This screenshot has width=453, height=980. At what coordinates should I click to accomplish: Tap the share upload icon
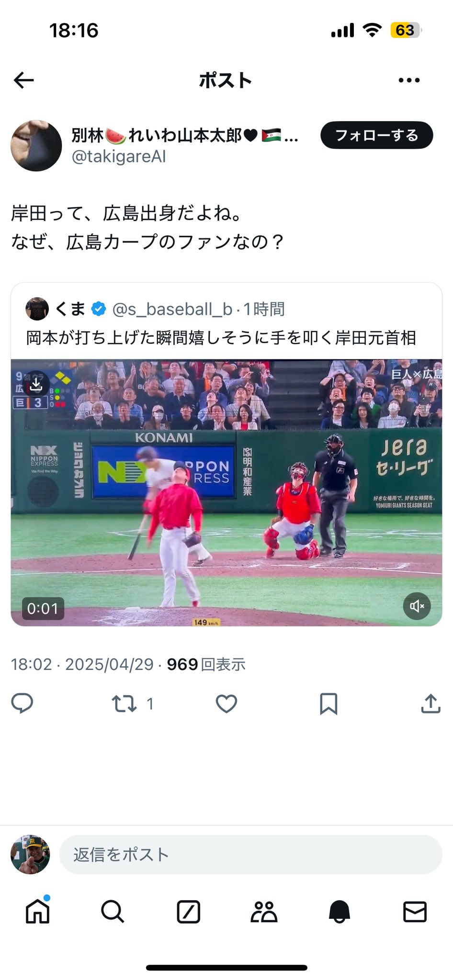click(x=430, y=703)
